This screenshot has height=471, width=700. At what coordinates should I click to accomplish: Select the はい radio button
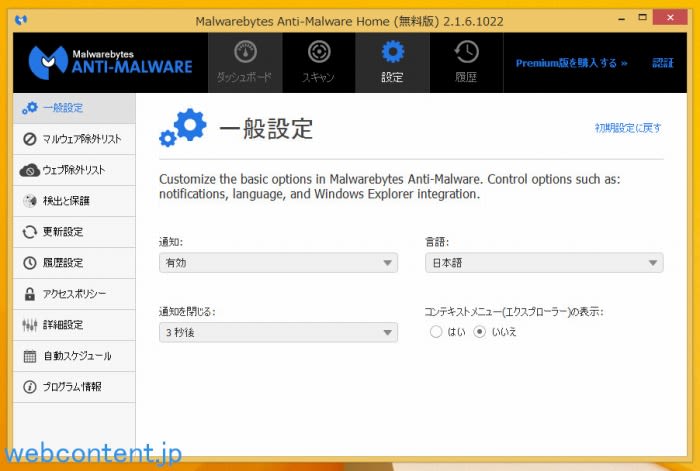click(436, 332)
